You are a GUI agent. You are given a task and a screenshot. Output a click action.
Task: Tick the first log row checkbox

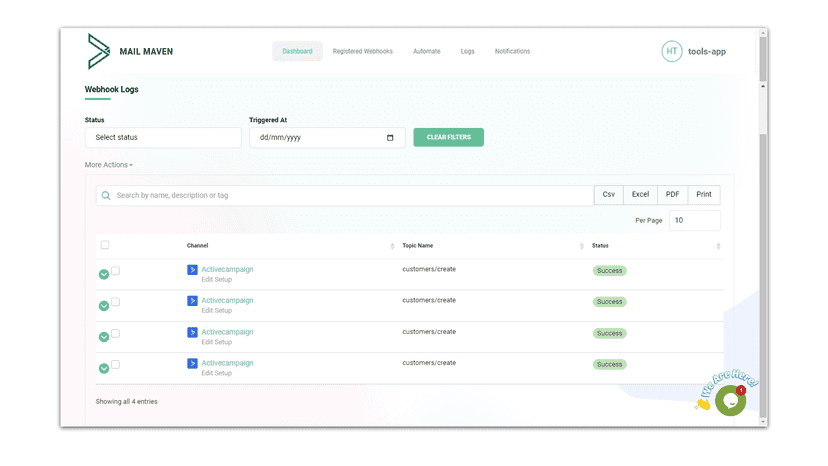(116, 271)
